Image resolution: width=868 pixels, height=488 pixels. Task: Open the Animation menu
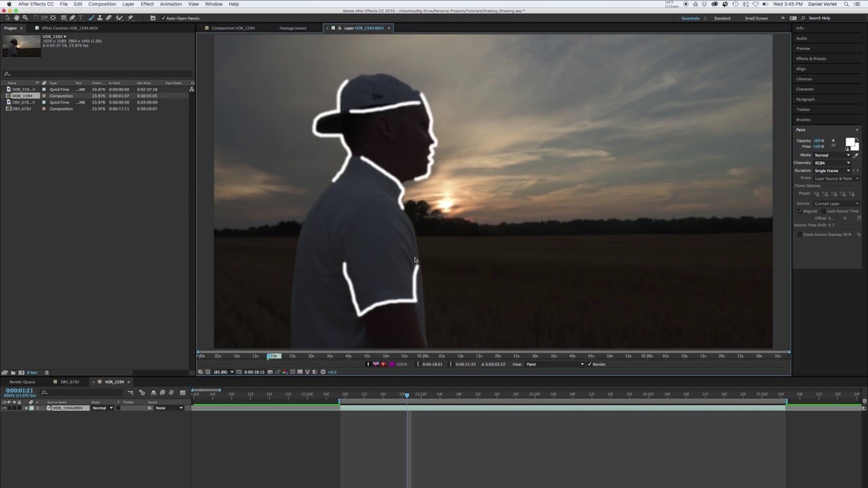170,3
